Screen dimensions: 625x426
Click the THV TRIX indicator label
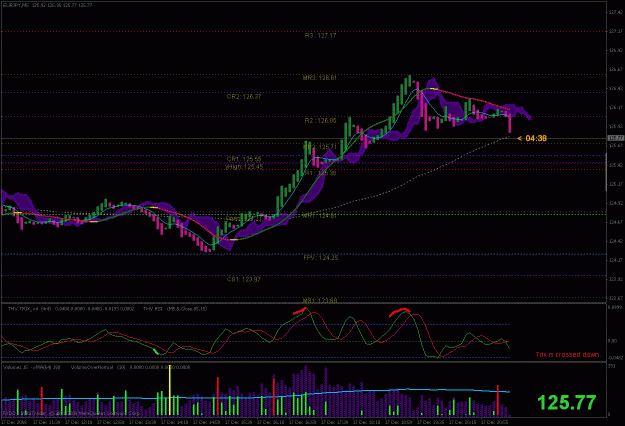tap(71, 309)
